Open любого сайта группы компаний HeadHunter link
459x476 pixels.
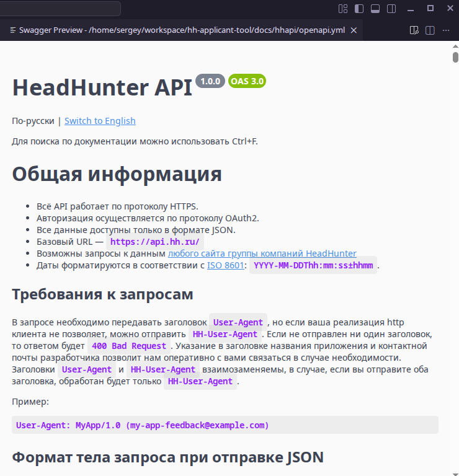click(x=262, y=253)
